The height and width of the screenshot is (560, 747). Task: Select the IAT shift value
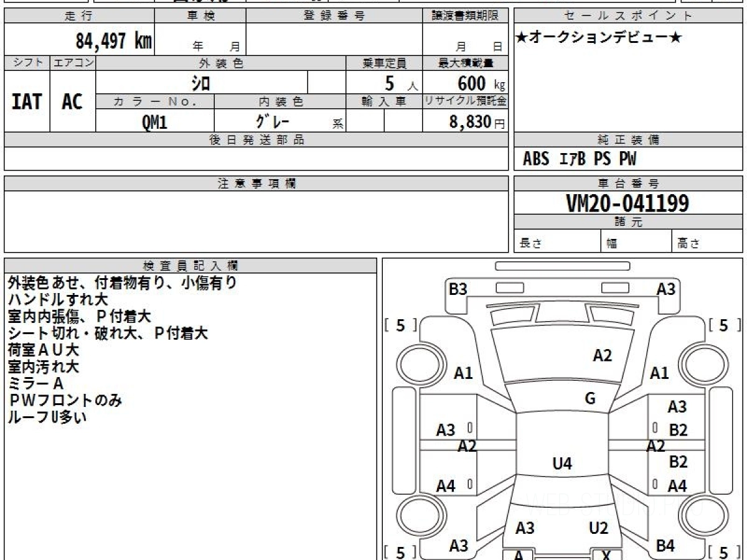pos(27,101)
